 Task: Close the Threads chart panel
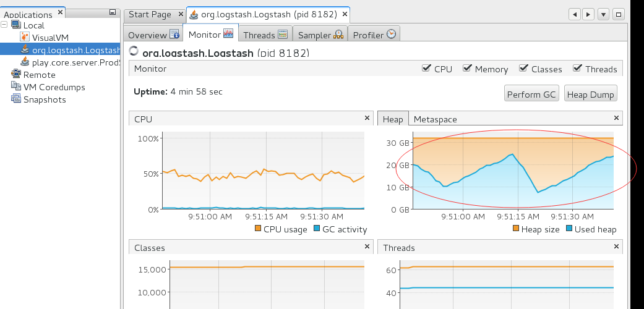[616, 246]
